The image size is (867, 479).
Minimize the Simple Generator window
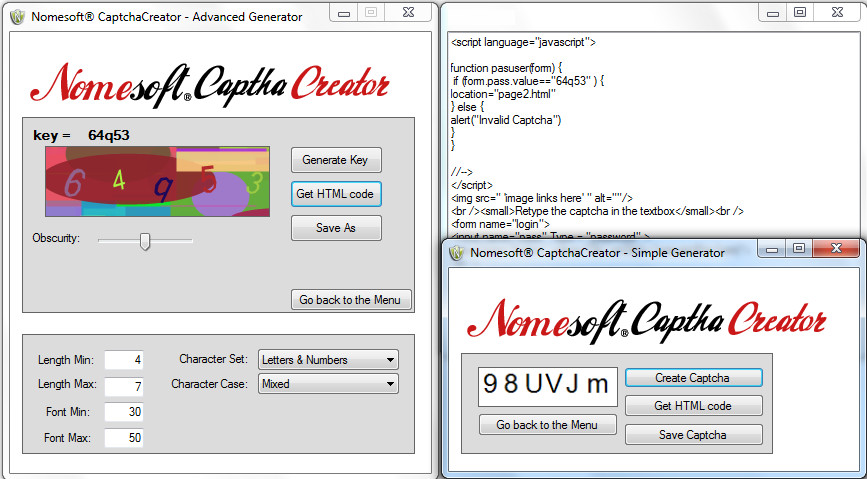[x=772, y=249]
